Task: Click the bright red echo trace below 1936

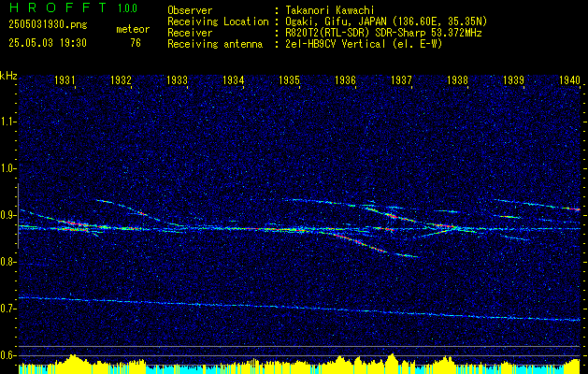Action: point(362,244)
